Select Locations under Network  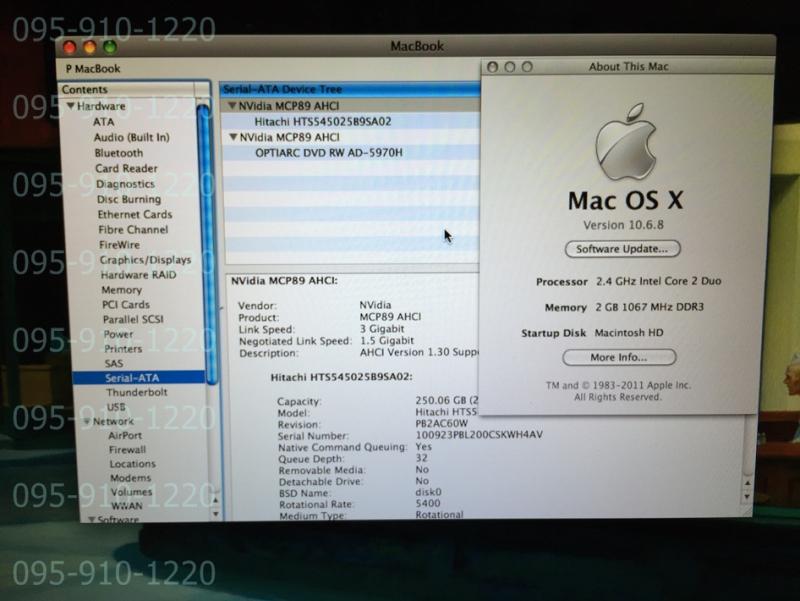[133, 464]
